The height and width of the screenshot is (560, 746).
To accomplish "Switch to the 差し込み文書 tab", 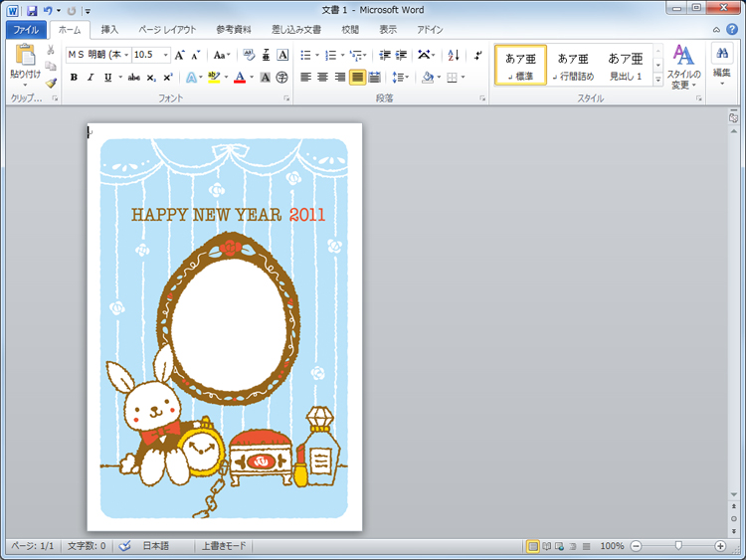I will tap(296, 30).
